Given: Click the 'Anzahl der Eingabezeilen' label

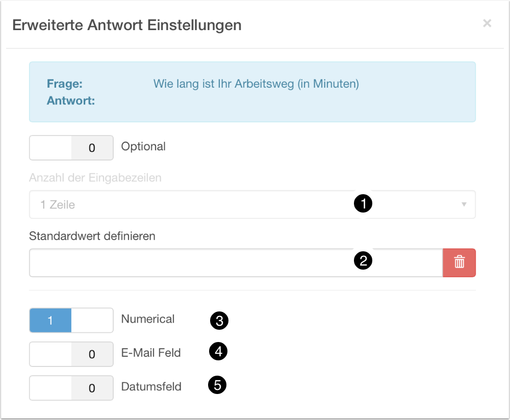Looking at the screenshot, I should click(95, 178).
